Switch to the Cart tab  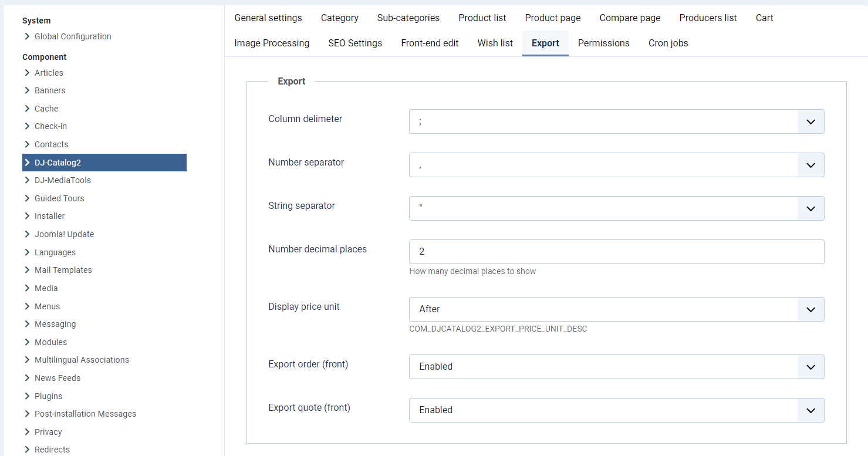[765, 18]
